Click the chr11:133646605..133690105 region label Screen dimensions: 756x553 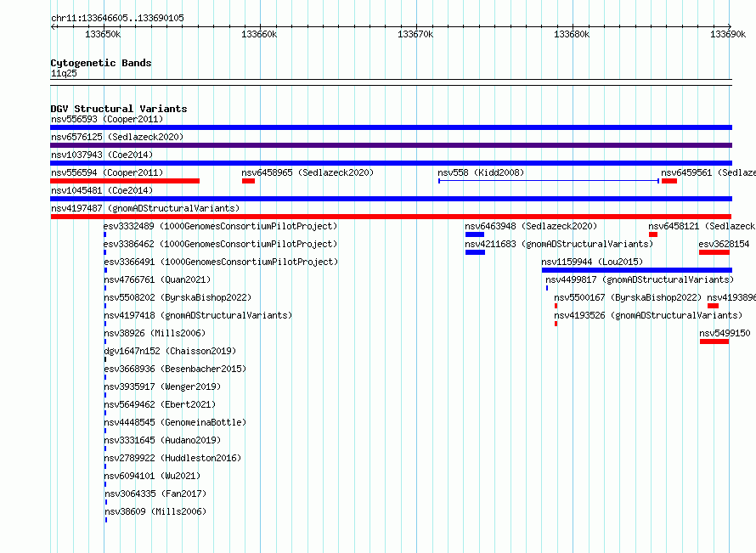point(117,19)
